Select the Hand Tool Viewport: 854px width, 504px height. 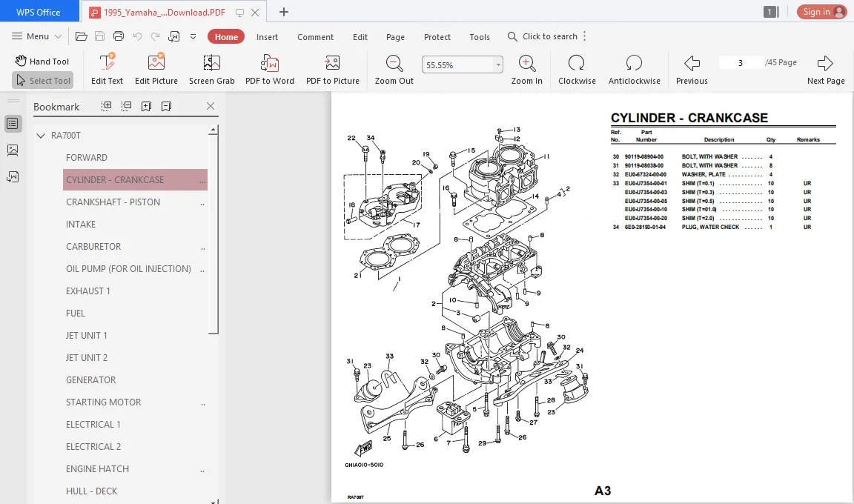click(42, 61)
